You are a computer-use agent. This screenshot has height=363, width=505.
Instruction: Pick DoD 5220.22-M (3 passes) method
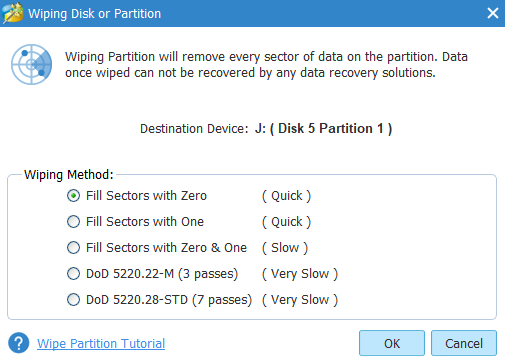tap(73, 274)
